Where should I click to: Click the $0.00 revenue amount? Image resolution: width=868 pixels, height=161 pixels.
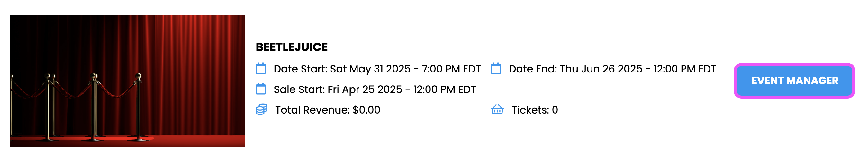[x=366, y=110]
